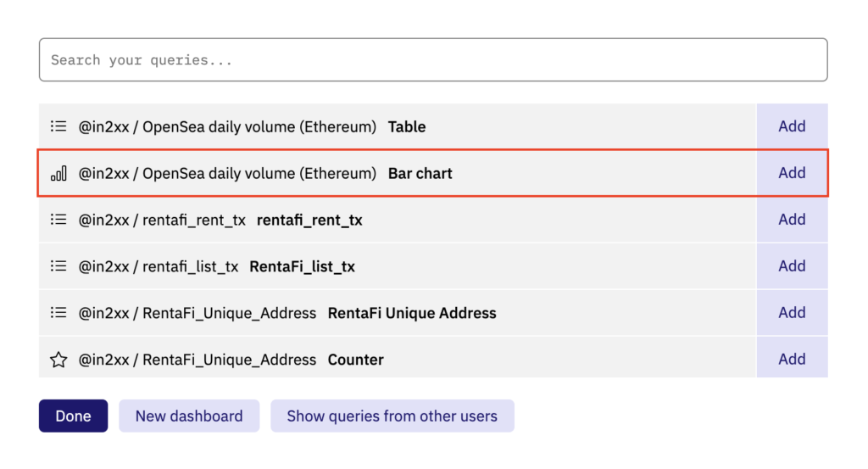Add the rentafi_rent_tx visualization
Screen dimensions: 868x469
792,220
